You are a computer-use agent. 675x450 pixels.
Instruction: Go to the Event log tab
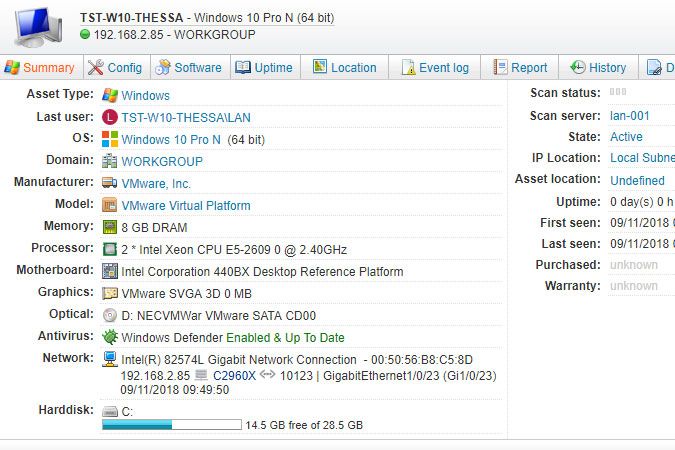434,67
